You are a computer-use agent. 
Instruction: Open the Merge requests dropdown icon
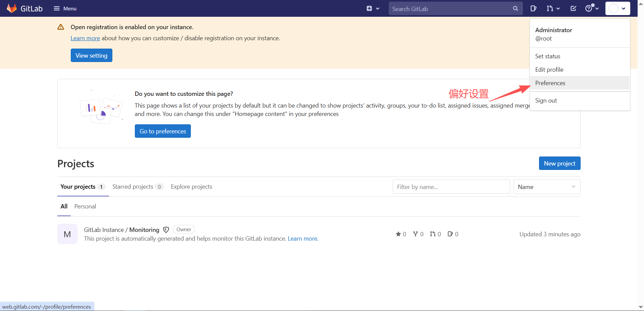tap(553, 8)
